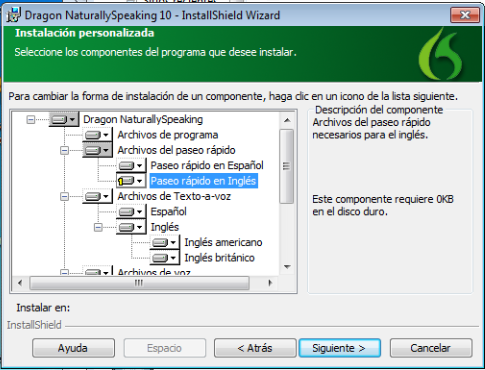
Task: Select the Archivos de Texto-a-voz row
Action: pos(174,196)
